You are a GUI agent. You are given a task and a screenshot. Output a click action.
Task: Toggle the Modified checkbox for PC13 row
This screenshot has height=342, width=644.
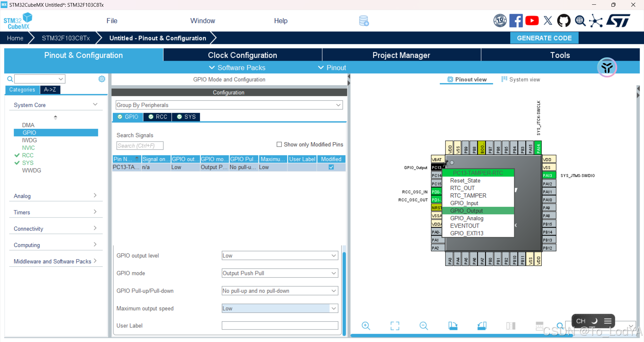(x=331, y=167)
